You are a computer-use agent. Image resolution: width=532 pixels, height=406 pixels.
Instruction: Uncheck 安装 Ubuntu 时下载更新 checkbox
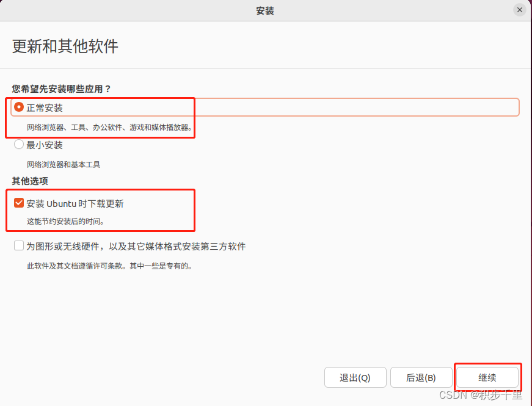(x=19, y=203)
